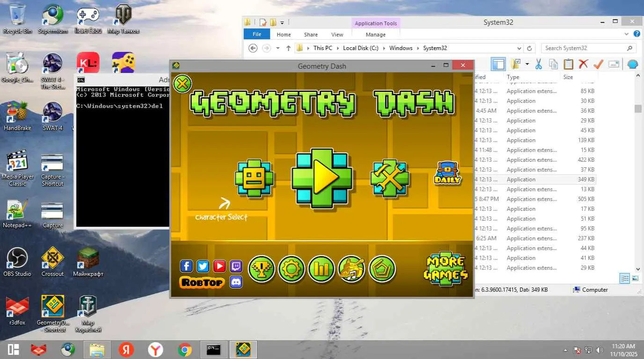This screenshot has width=644, height=359.
Task: Click the Copy icon in Explorer toolbar
Action: pos(554,65)
